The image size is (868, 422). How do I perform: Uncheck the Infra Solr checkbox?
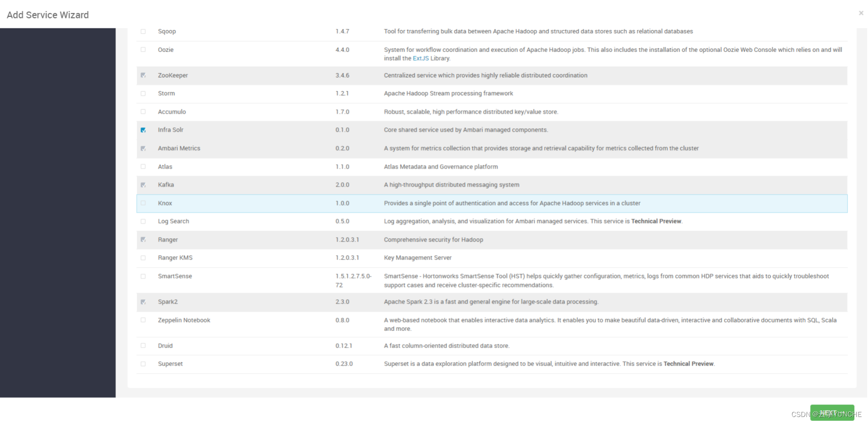pyautogui.click(x=143, y=130)
